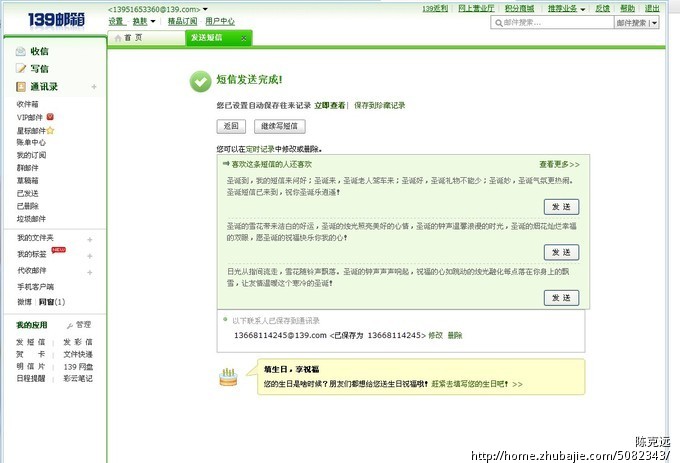Click 微博 link in sidebar
The height and width of the screenshot is (463, 680).
click(x=24, y=302)
